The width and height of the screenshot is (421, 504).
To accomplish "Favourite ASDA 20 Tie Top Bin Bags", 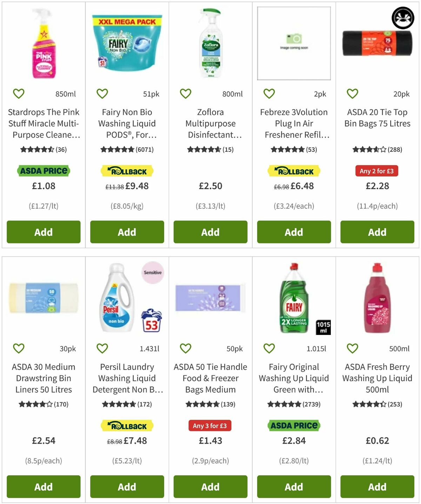I will (x=352, y=94).
